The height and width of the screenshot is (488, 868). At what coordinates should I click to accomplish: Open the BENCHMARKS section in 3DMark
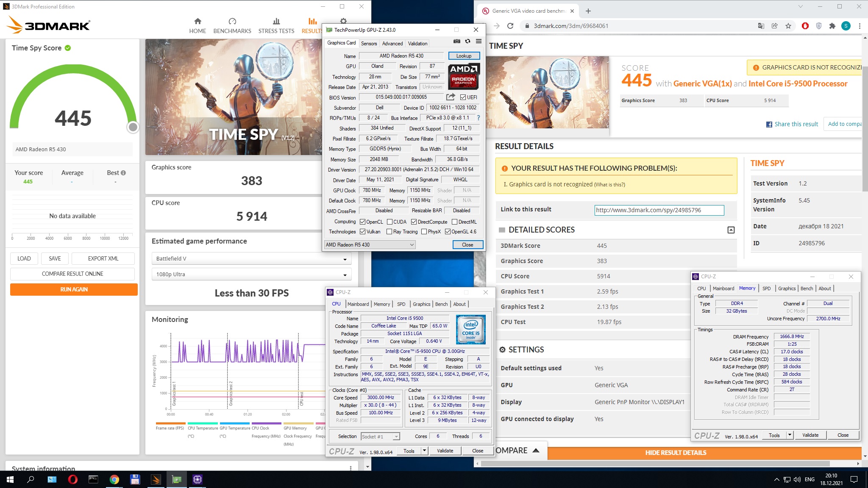click(x=232, y=26)
